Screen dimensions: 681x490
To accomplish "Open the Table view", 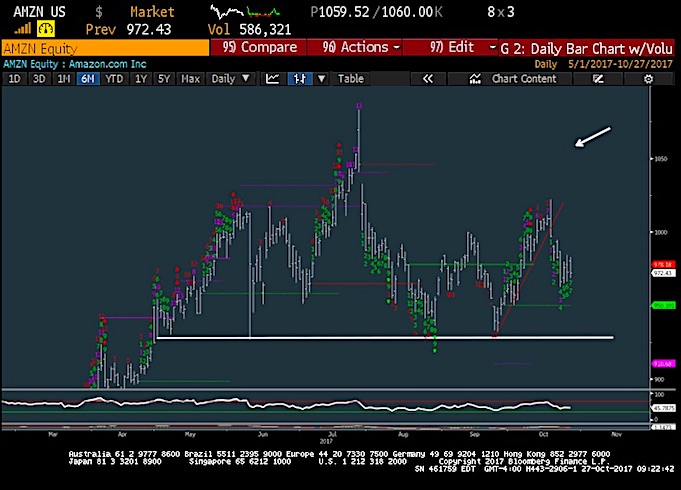I will [351, 79].
